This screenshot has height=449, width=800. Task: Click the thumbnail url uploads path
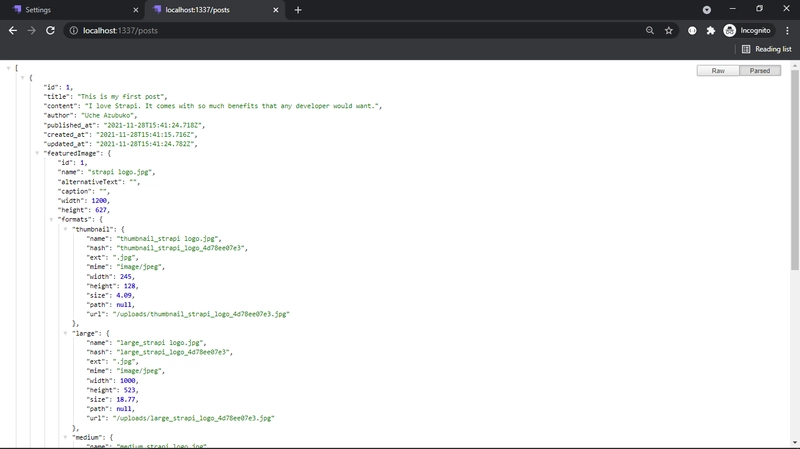point(201,314)
